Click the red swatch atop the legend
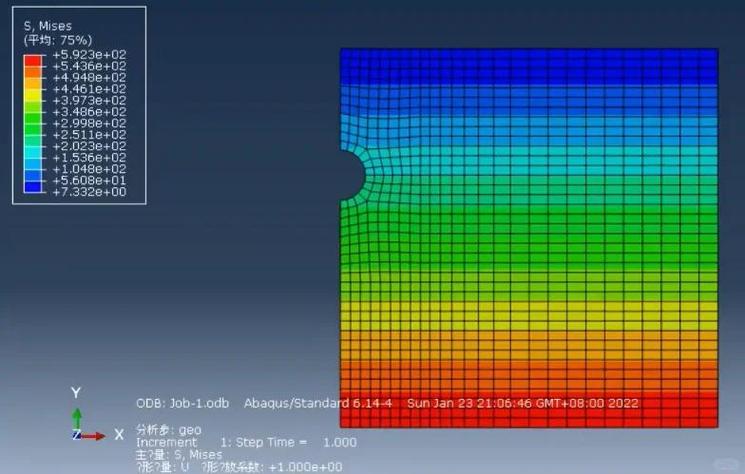The height and width of the screenshot is (474, 745). (x=33, y=60)
